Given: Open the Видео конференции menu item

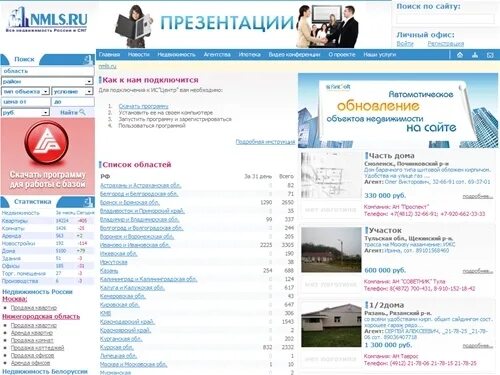Looking at the screenshot, I should point(294,54).
